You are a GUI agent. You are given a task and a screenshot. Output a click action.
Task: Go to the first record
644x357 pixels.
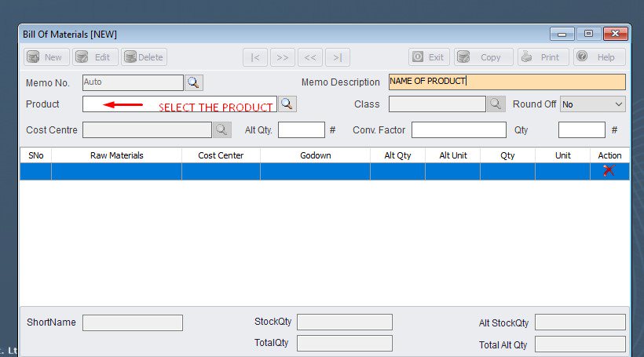tap(255, 57)
